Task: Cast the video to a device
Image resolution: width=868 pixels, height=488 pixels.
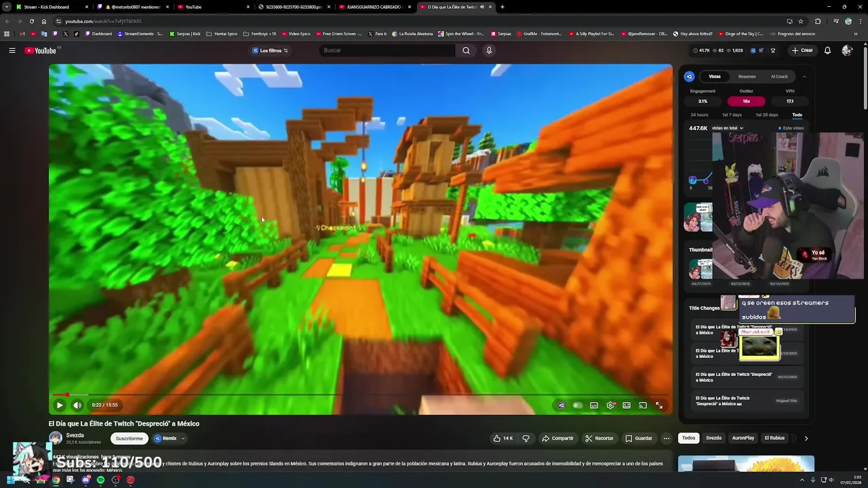Action: [x=643, y=405]
